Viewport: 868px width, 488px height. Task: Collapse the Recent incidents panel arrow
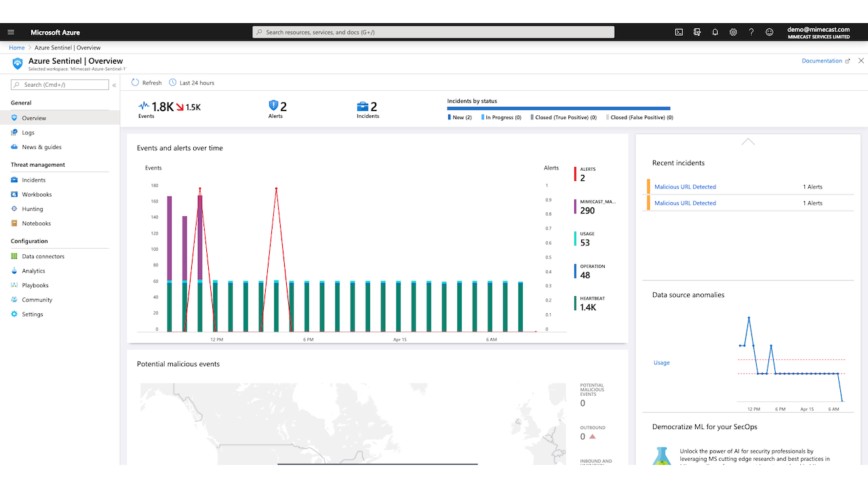[748, 142]
